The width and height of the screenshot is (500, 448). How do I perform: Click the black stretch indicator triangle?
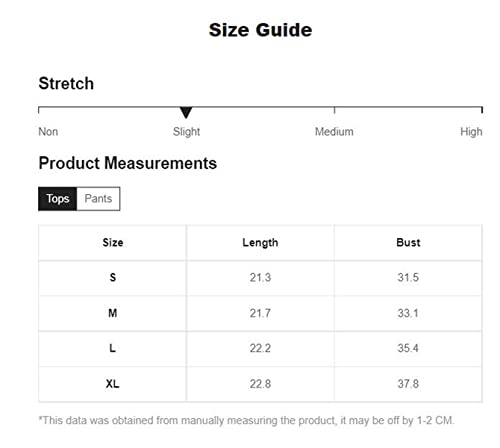pos(186,112)
